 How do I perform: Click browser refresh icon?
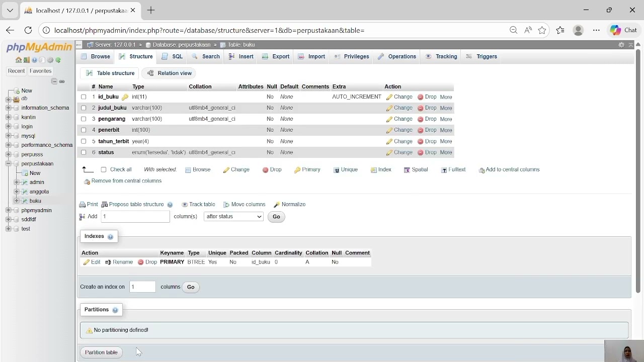coord(28,30)
